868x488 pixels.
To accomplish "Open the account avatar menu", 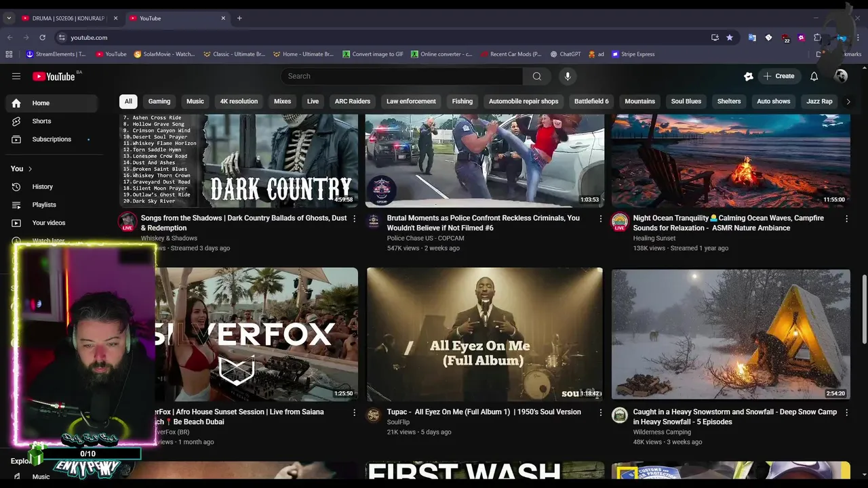I will [841, 76].
